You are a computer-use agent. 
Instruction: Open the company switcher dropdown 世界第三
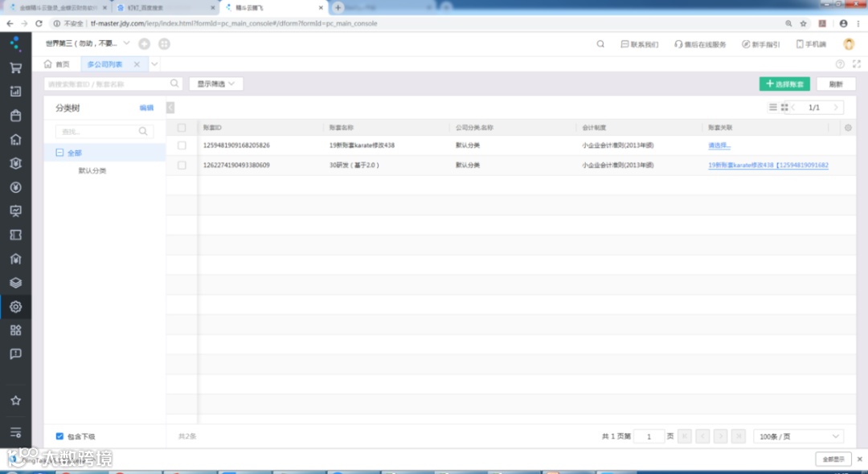pos(88,43)
